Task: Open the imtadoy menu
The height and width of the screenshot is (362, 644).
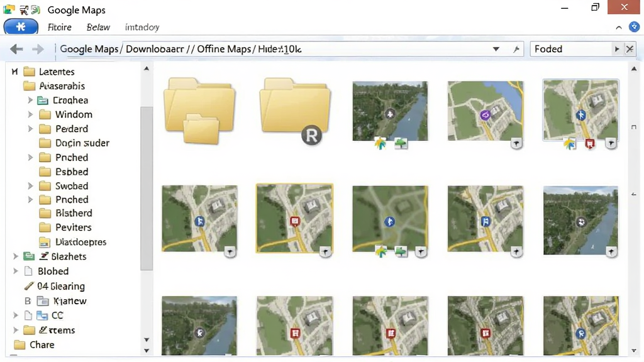Action: pos(142,28)
